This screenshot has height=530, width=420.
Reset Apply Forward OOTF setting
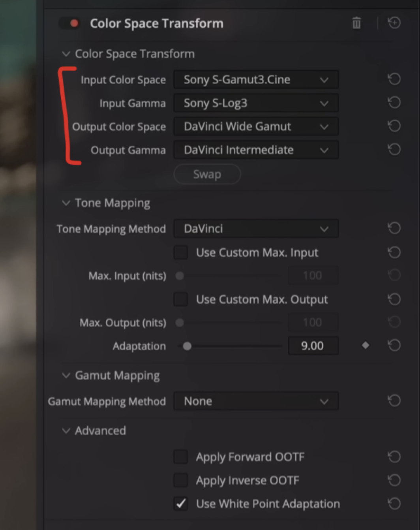point(394,457)
